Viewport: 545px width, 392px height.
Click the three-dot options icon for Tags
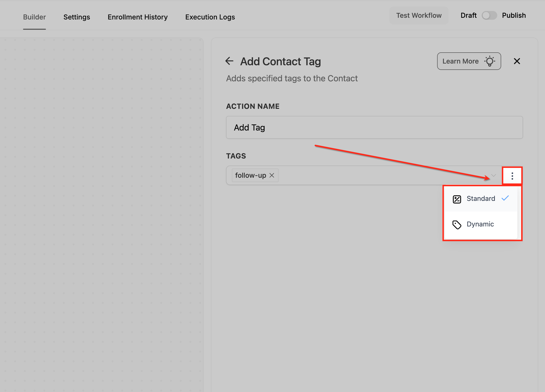pos(512,176)
